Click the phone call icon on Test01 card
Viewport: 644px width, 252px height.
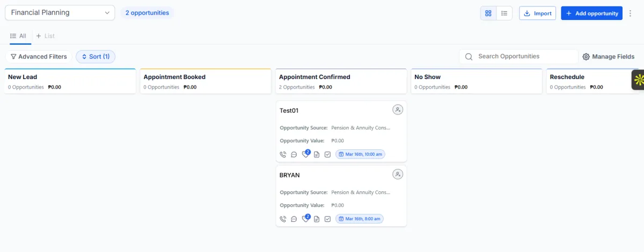[283, 155]
